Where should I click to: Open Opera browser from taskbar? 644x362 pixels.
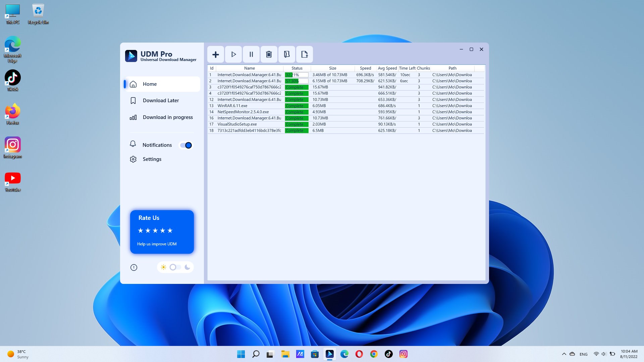coord(359,354)
